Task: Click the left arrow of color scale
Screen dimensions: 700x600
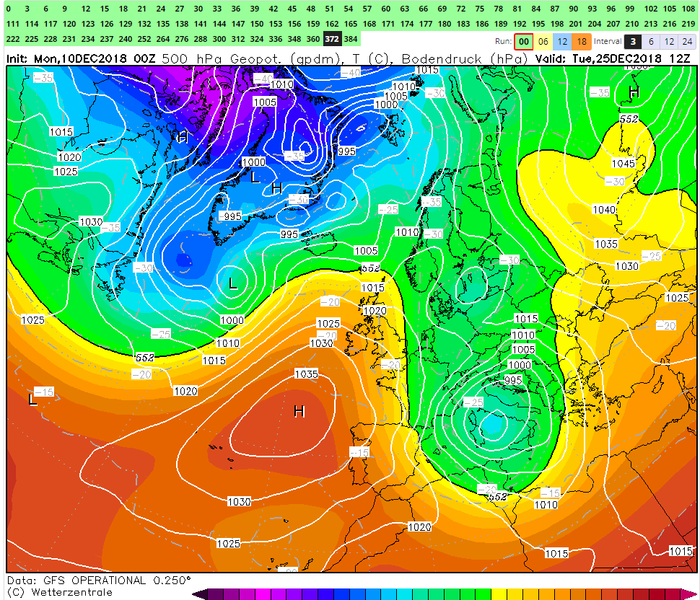Action: [x=198, y=594]
